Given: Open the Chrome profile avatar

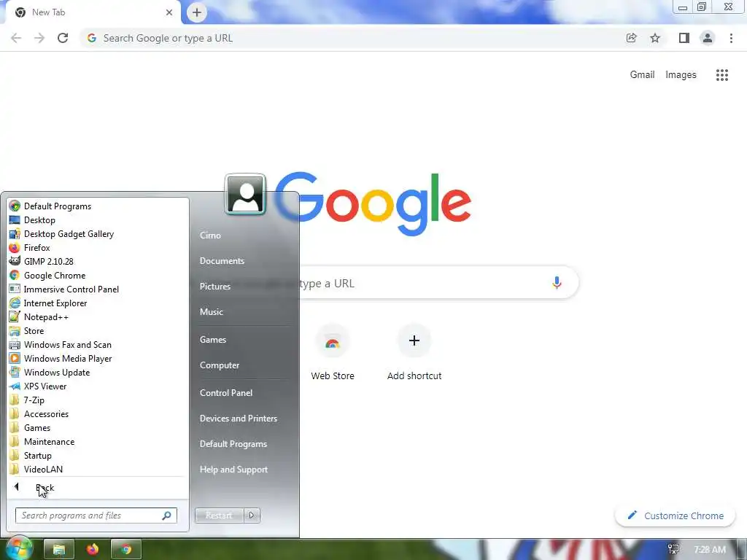Looking at the screenshot, I should point(708,38).
